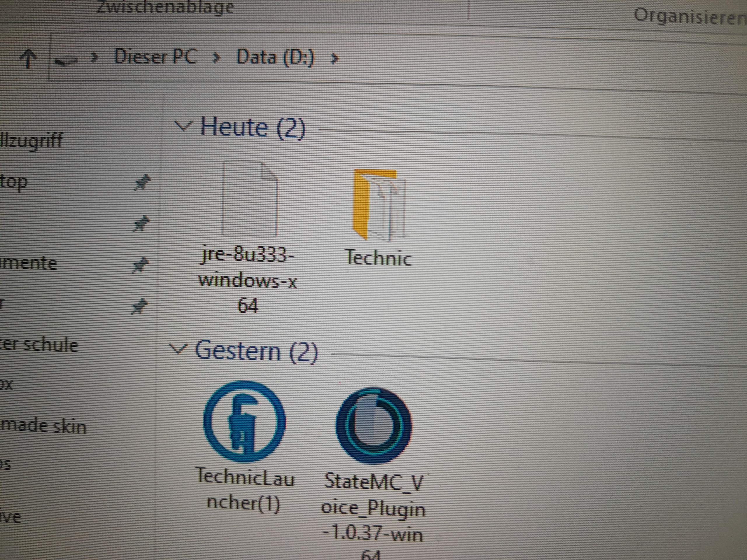Click the drive icon in the address bar
This screenshot has height=560, width=747.
(66, 60)
